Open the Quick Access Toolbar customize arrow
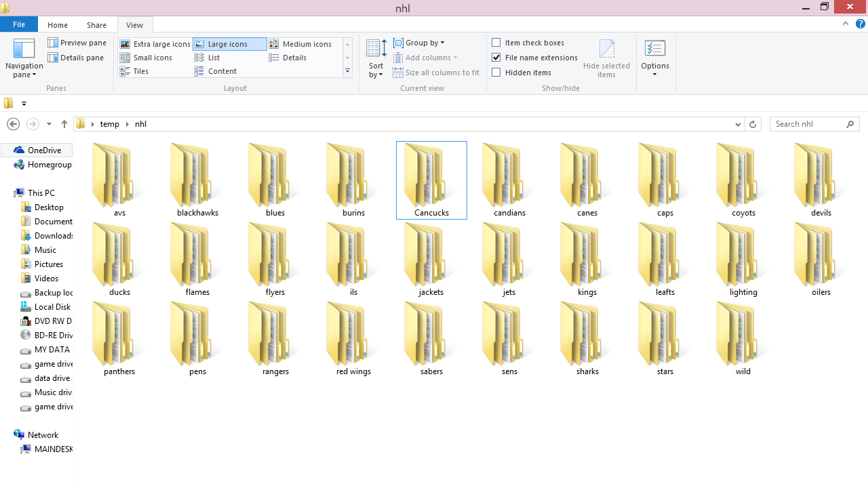 [x=24, y=104]
